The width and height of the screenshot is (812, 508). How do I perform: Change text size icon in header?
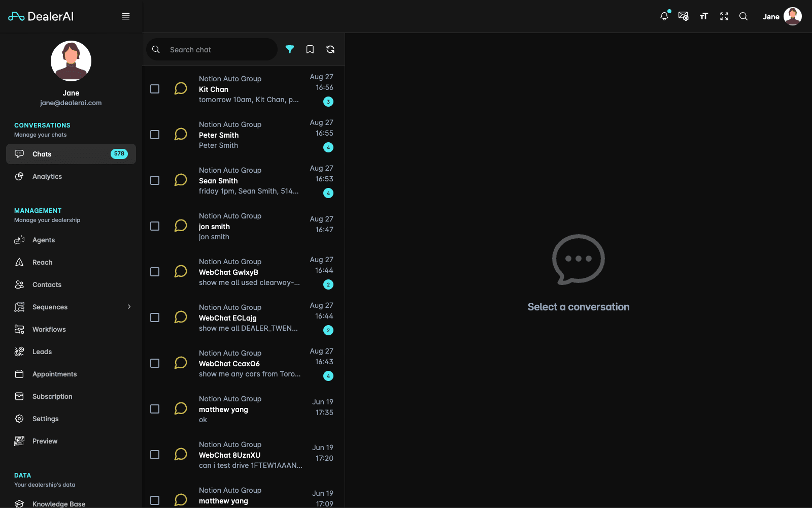click(704, 16)
